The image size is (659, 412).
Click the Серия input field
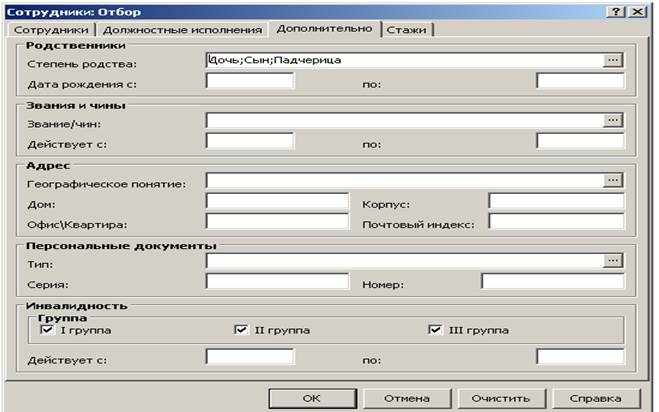(x=277, y=281)
